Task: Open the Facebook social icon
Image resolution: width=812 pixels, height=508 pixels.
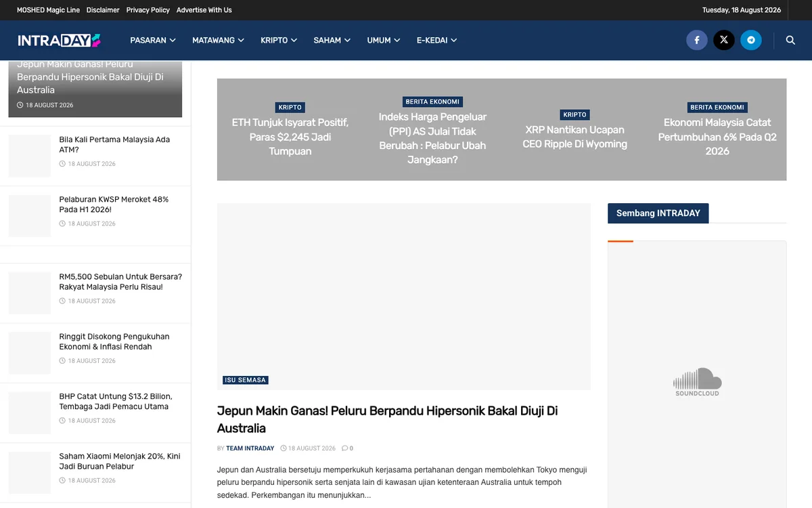Action: click(x=697, y=40)
